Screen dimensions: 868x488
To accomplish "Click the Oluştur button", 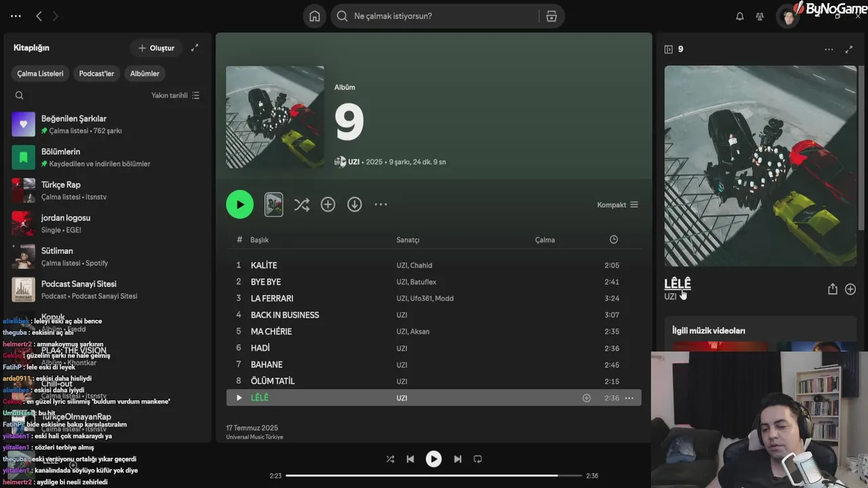I will 156,48.
